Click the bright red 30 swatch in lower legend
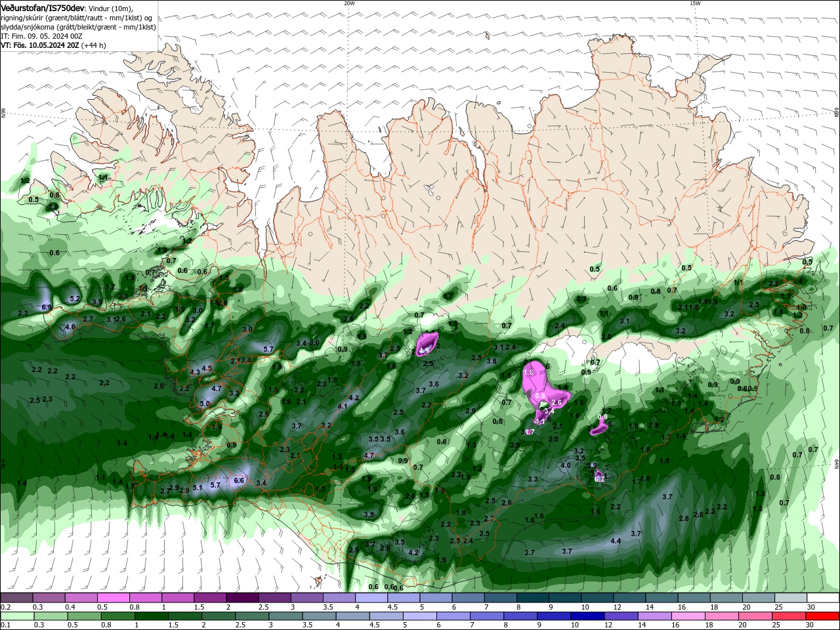 click(822, 616)
